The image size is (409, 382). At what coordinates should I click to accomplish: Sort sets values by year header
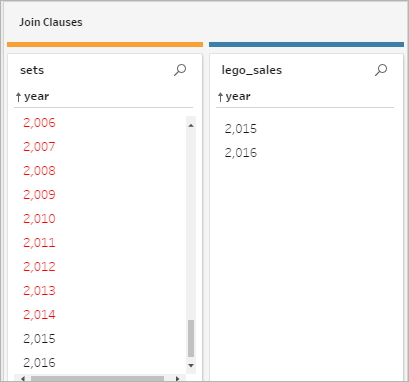[32, 97]
